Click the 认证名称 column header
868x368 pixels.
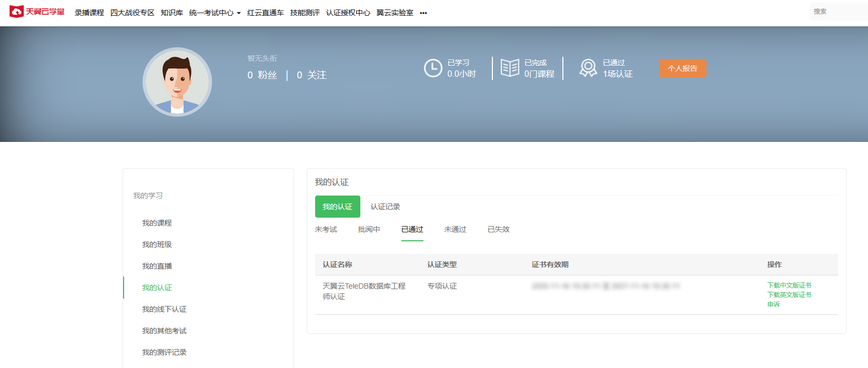coord(337,264)
